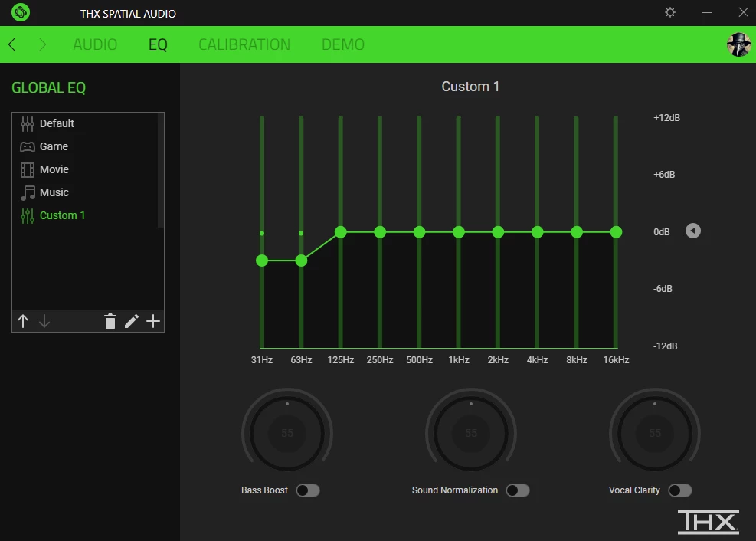The height and width of the screenshot is (541, 756).
Task: Enable the Sound Normalization toggle
Action: [x=518, y=490]
